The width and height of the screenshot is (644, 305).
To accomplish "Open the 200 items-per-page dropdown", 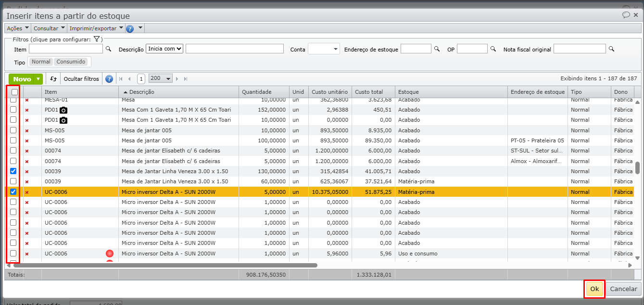I will click(161, 78).
